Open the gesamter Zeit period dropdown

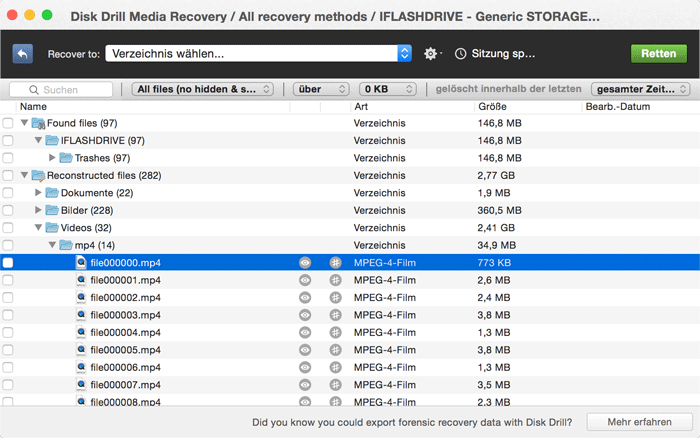pyautogui.click(x=641, y=89)
